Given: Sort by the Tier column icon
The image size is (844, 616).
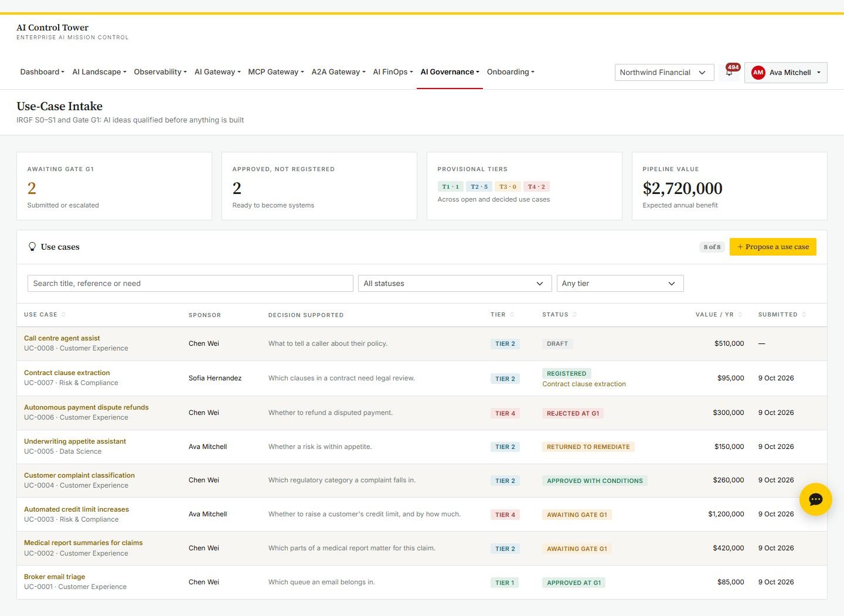Looking at the screenshot, I should pyautogui.click(x=512, y=315).
